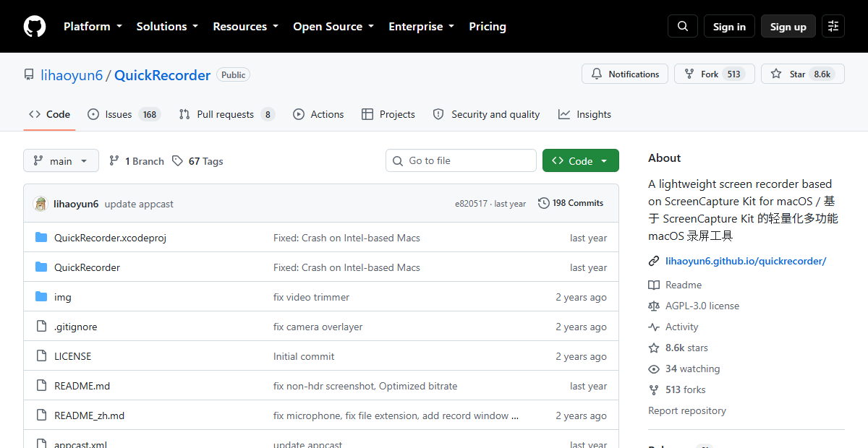Click the scale icon beside AGPL-3.0 license
Viewport: 868px width, 448px height.
coord(654,306)
